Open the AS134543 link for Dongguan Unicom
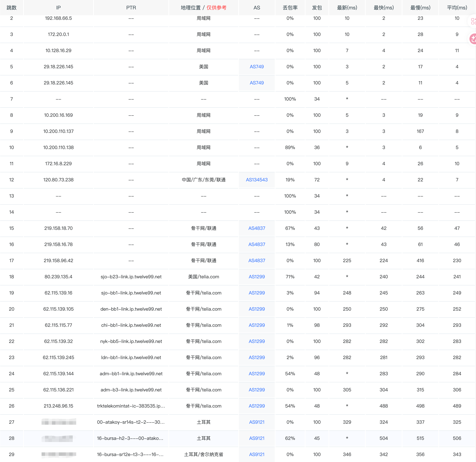This screenshot has height=462, width=476. (x=256, y=180)
